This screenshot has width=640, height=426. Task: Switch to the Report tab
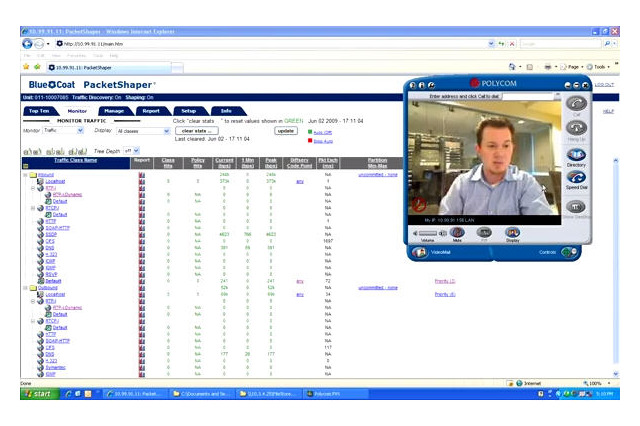coord(151,111)
